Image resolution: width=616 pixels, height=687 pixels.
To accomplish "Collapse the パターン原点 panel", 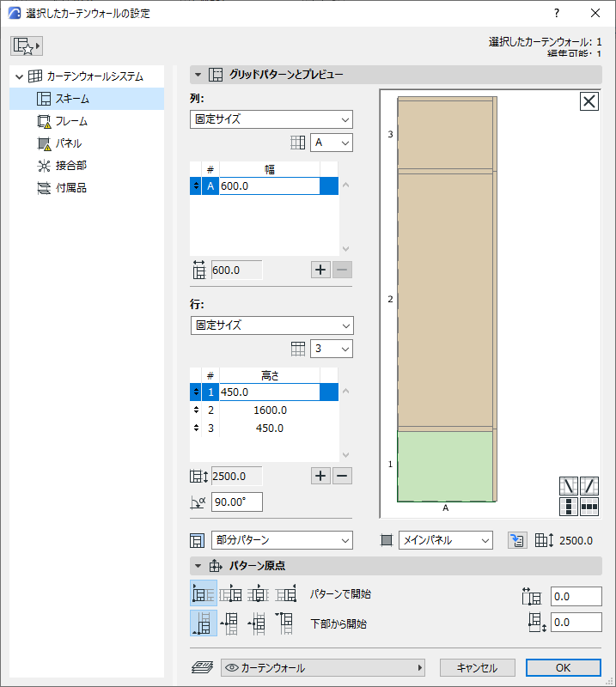I will (198, 566).
